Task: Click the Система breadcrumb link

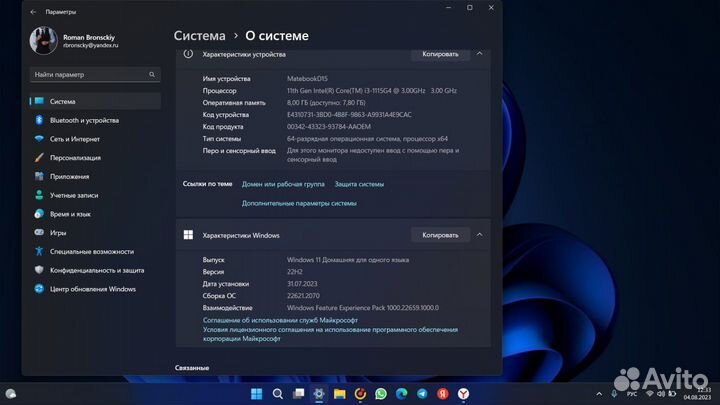Action: click(199, 36)
